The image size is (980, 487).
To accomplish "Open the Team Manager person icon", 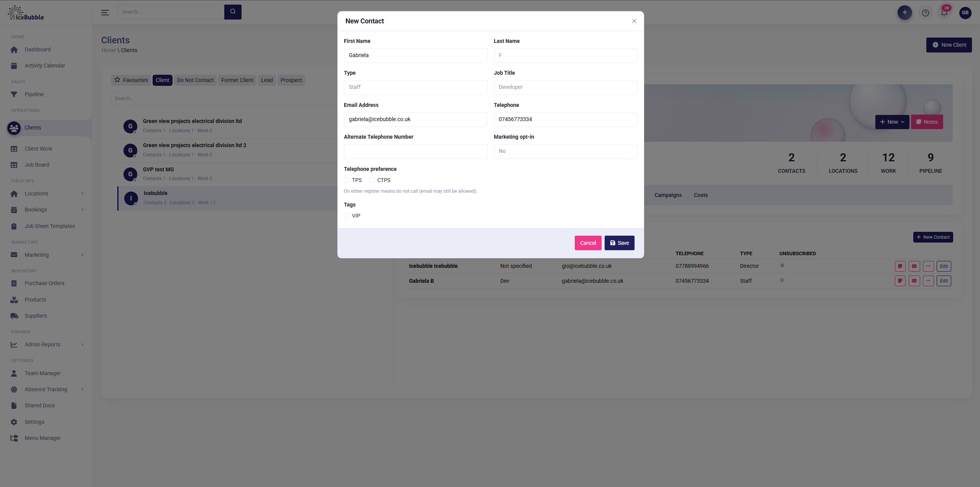I will tap(14, 374).
